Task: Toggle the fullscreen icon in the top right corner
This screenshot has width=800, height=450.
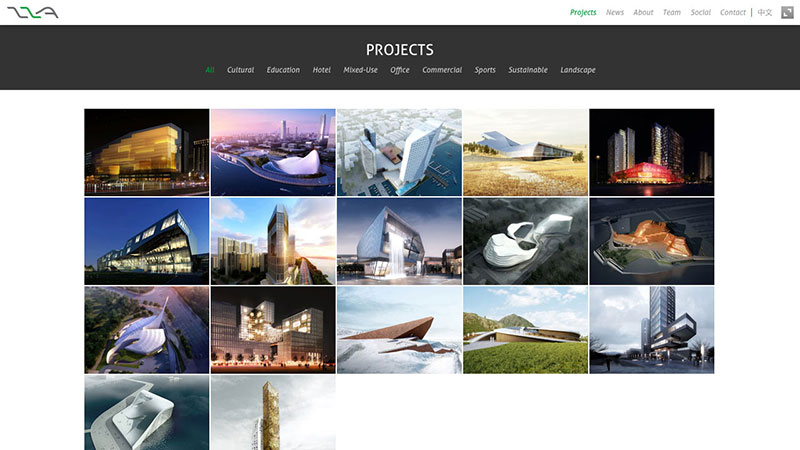Action: click(787, 12)
